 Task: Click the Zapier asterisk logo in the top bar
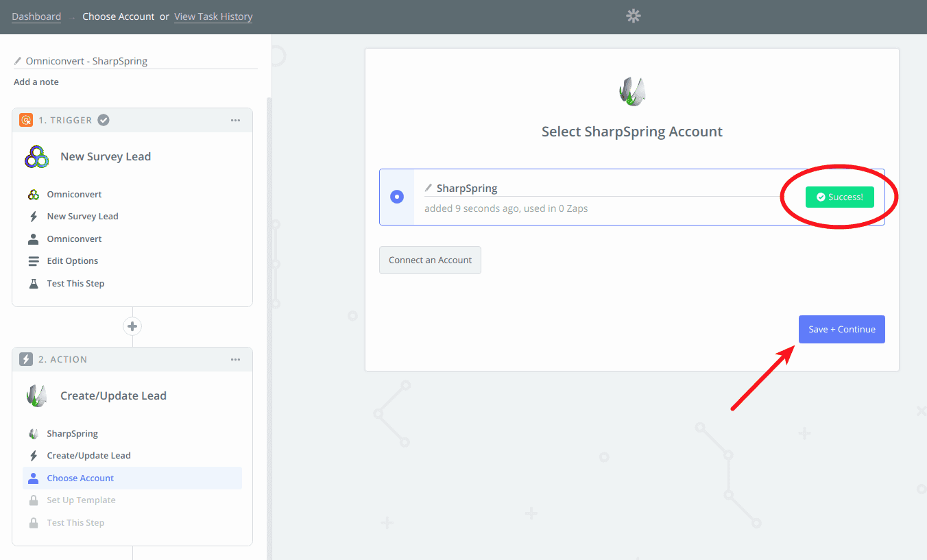click(x=633, y=15)
